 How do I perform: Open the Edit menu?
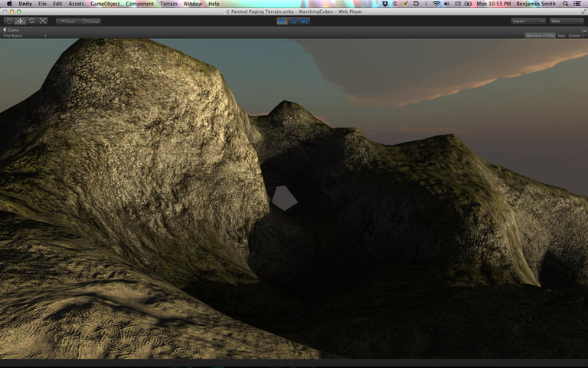coord(57,4)
